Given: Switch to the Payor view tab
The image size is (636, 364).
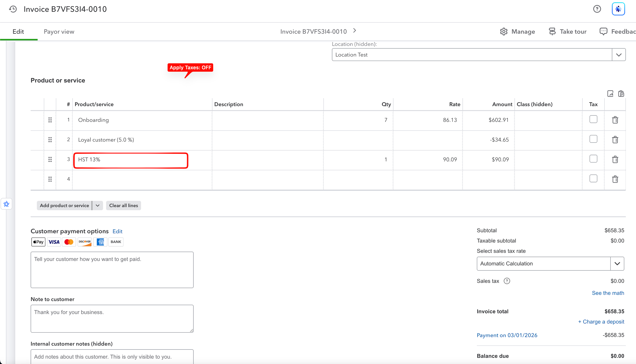Looking at the screenshot, I should 59,32.
